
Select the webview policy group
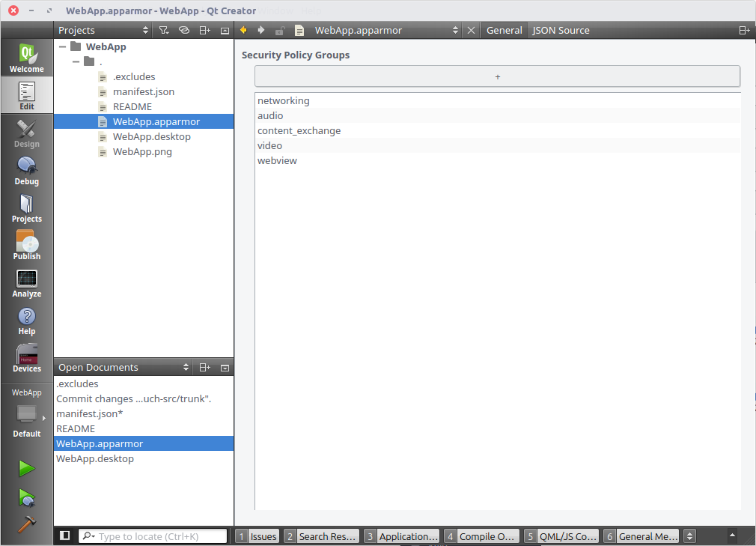[x=498, y=160]
